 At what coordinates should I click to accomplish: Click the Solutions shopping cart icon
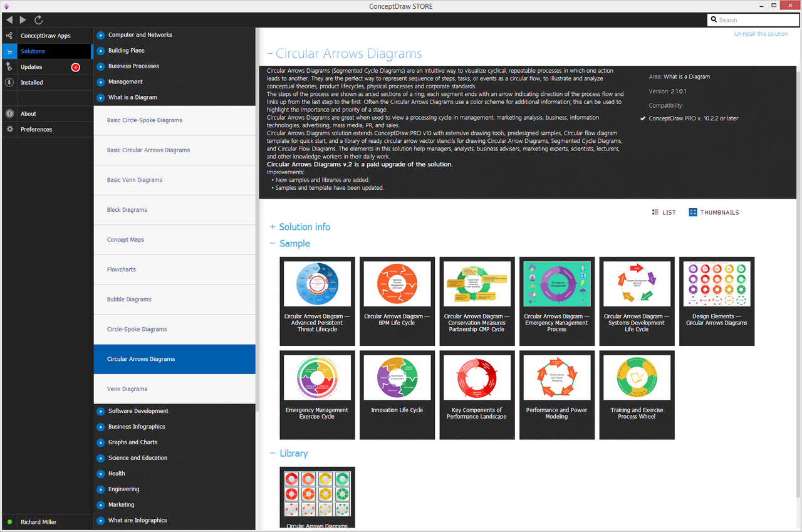pyautogui.click(x=9, y=51)
